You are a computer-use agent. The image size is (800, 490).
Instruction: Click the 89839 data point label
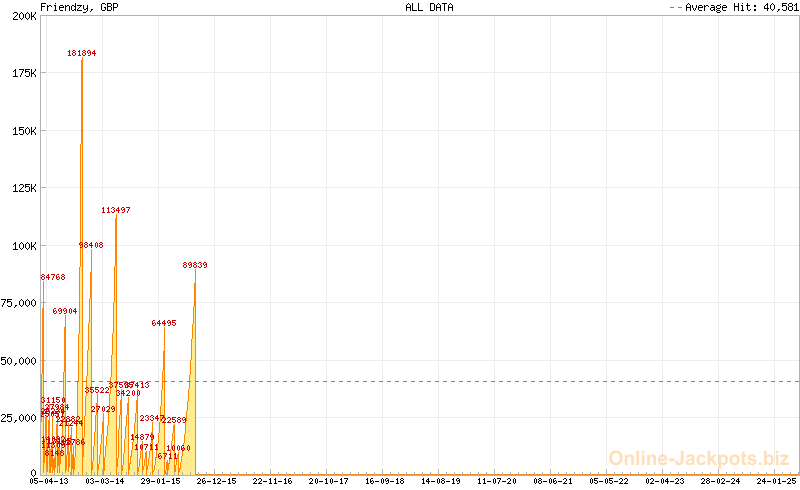pyautogui.click(x=195, y=265)
